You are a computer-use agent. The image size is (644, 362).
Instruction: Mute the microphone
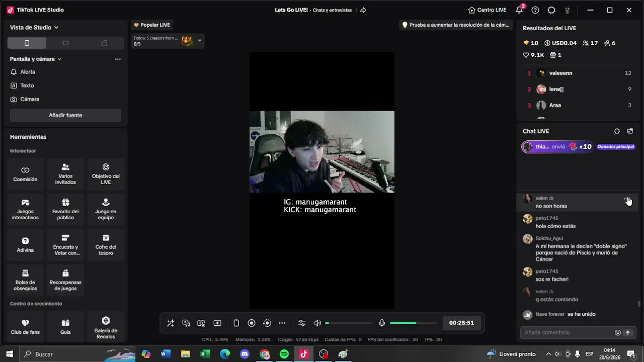(x=382, y=323)
